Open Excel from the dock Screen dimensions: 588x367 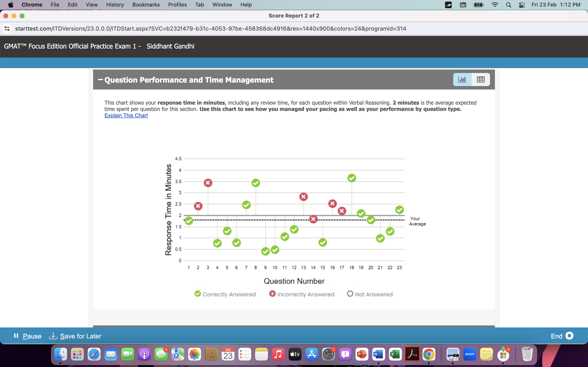[x=395, y=354]
